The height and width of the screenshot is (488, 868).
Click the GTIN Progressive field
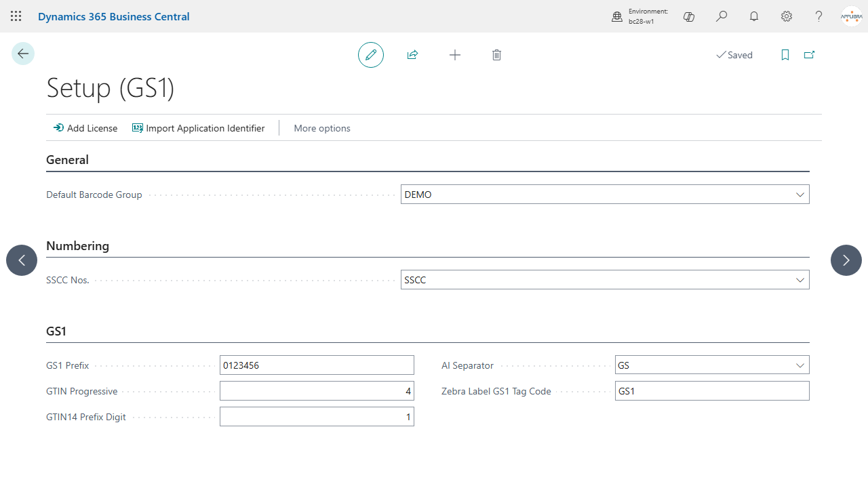pyautogui.click(x=317, y=391)
